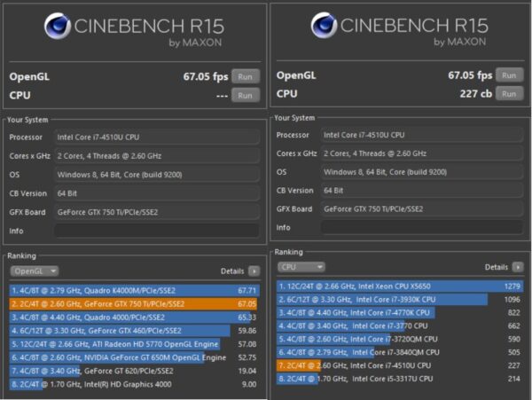Select Intel Core i7-3770 ranking row

point(400,325)
